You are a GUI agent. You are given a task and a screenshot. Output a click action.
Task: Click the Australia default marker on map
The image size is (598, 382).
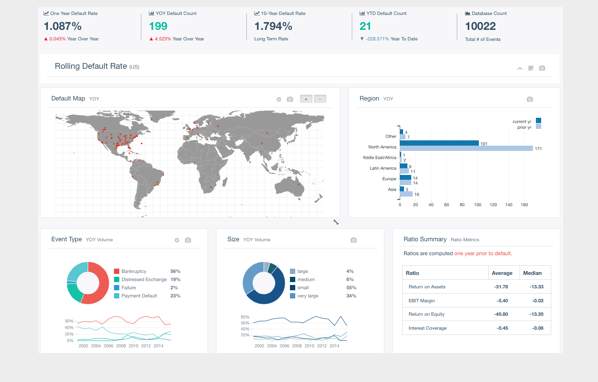pos(299,184)
